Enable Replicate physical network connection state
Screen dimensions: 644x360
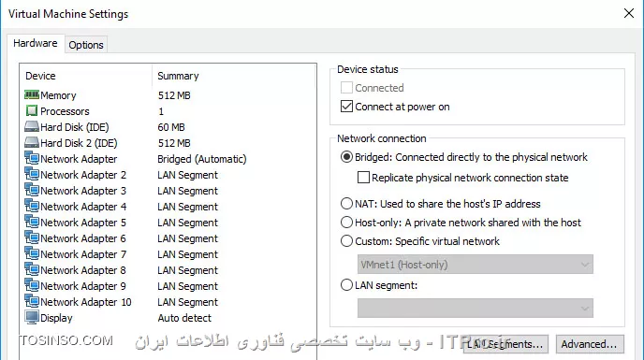[x=363, y=178]
